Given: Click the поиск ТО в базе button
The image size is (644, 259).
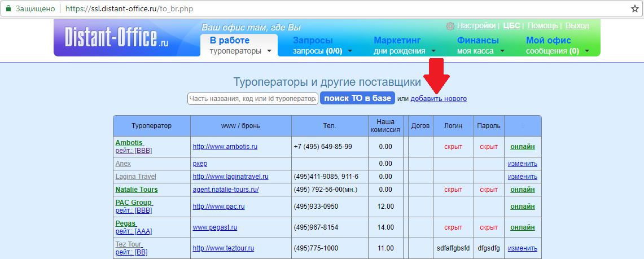Looking at the screenshot, I should [x=357, y=99].
